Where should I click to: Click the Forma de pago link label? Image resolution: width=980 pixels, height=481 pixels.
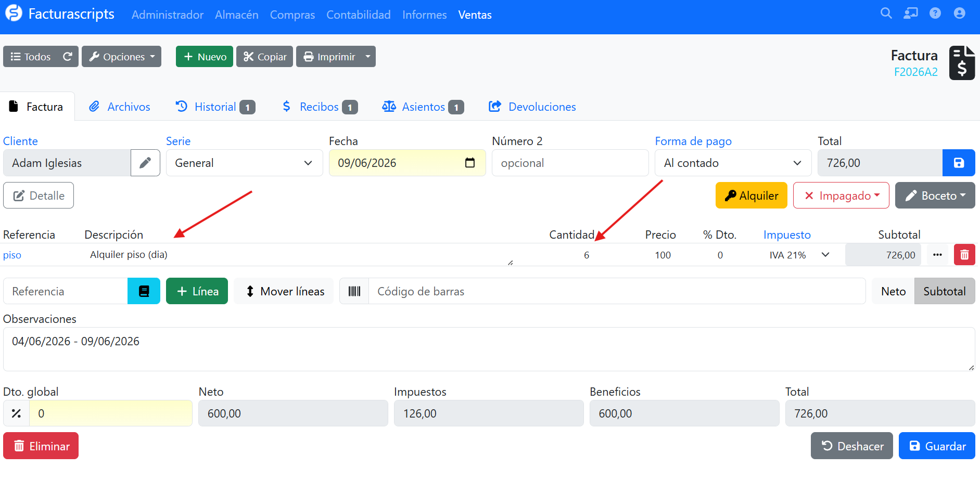click(x=693, y=141)
